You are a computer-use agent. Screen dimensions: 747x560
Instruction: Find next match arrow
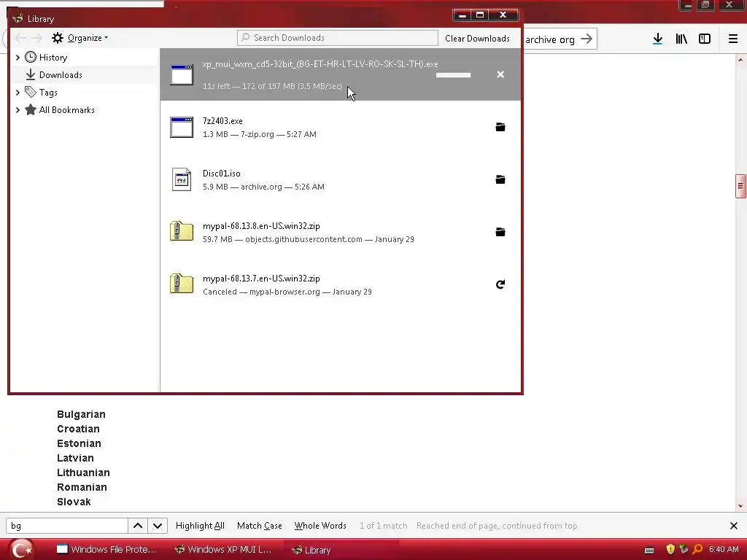tap(158, 526)
